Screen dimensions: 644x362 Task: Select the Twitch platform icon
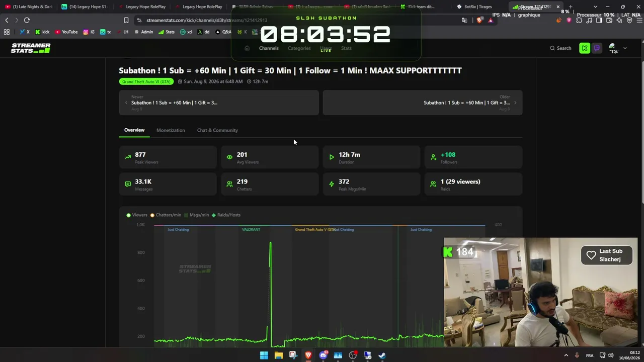click(x=597, y=48)
